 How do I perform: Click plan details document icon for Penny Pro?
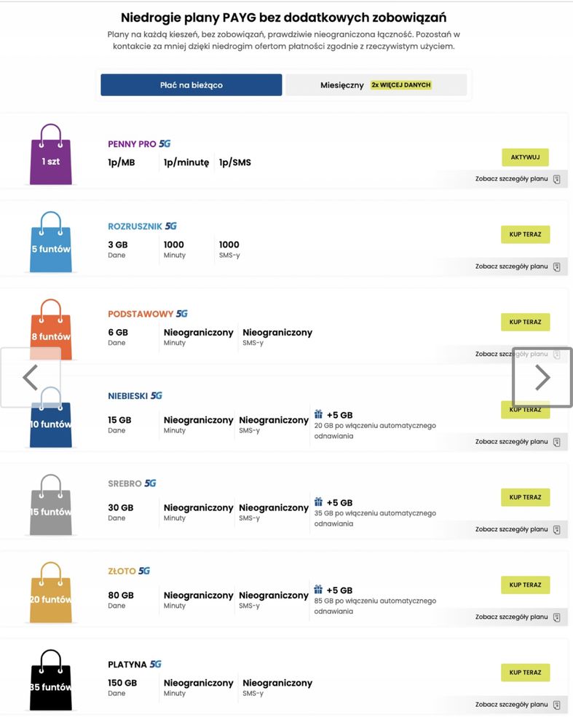click(557, 179)
